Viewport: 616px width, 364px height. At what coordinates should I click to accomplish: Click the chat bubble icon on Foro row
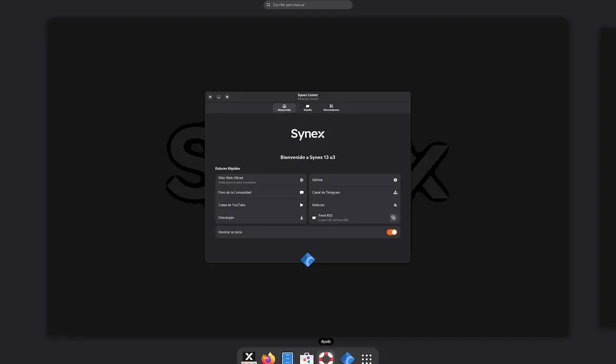[x=302, y=192]
